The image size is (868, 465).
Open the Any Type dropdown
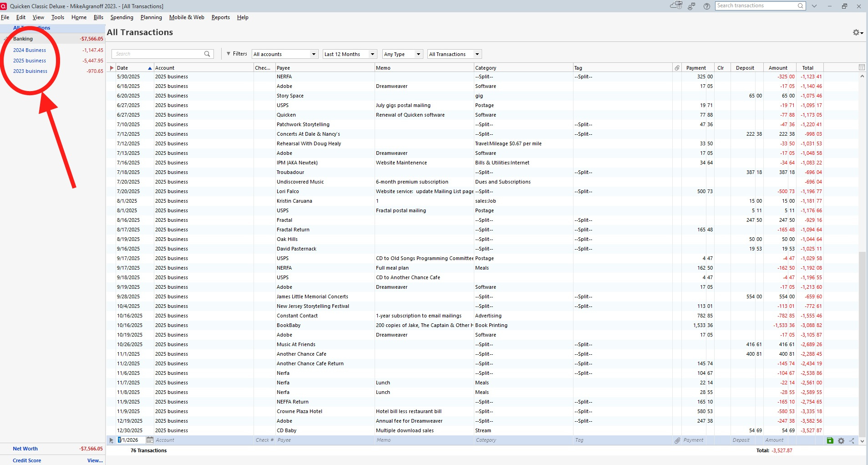403,54
